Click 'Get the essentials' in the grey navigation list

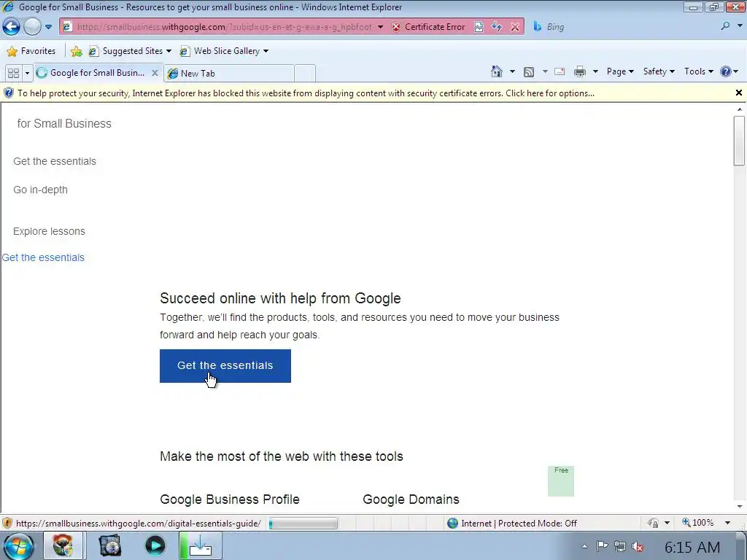(55, 161)
